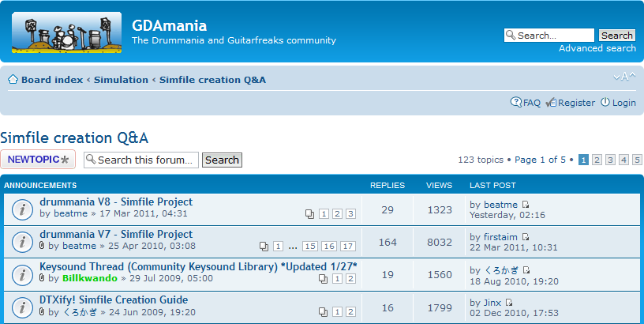Screen dimensions: 644x324
Task: Open the FAQ page
Action: coord(526,103)
